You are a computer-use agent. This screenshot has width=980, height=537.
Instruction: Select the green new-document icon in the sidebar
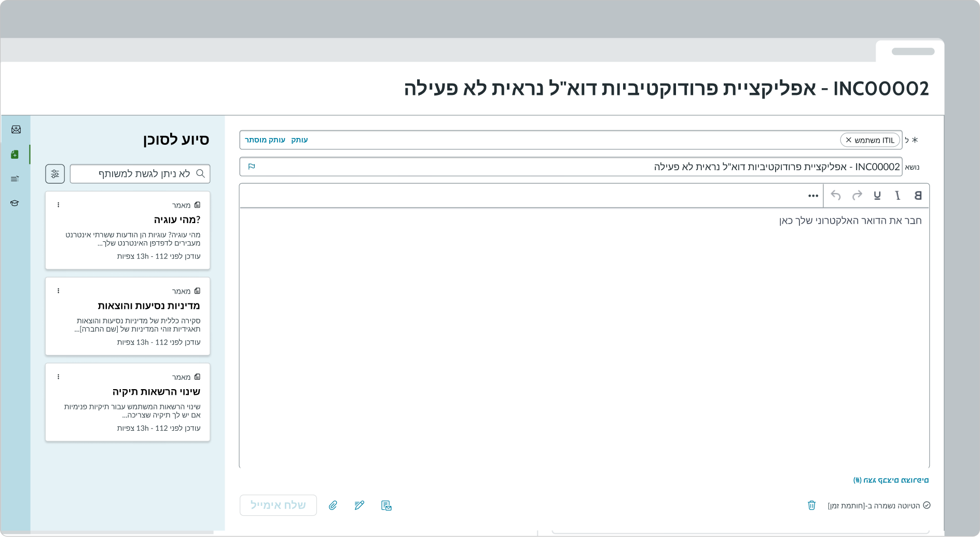[16, 154]
